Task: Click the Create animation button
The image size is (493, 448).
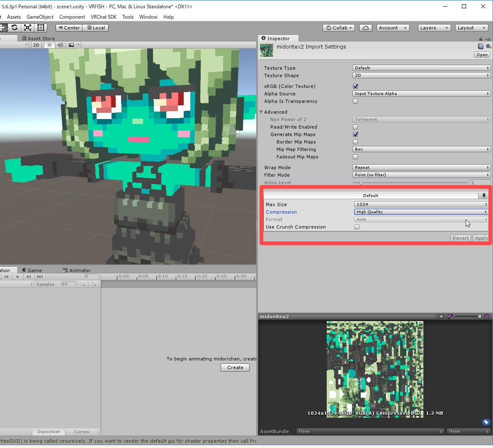Action: (235, 368)
